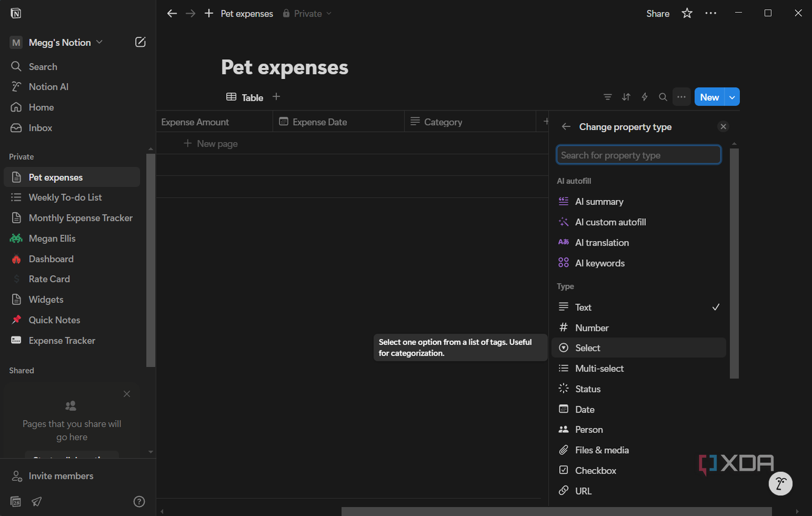The height and width of the screenshot is (516, 812).
Task: Select the URL property type
Action: point(638,491)
